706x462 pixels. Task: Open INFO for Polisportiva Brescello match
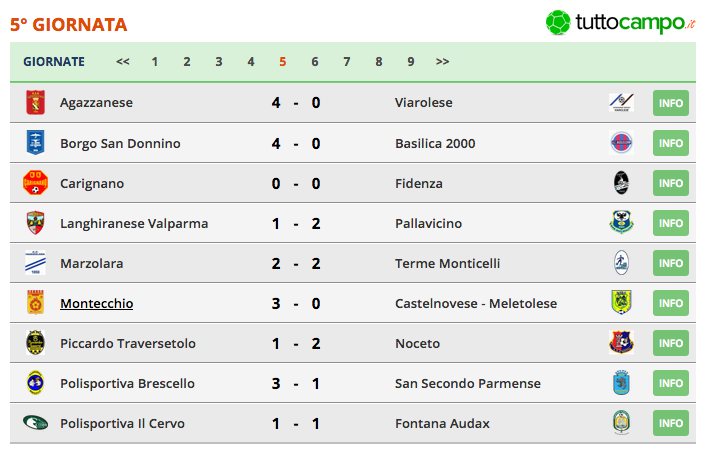671,383
